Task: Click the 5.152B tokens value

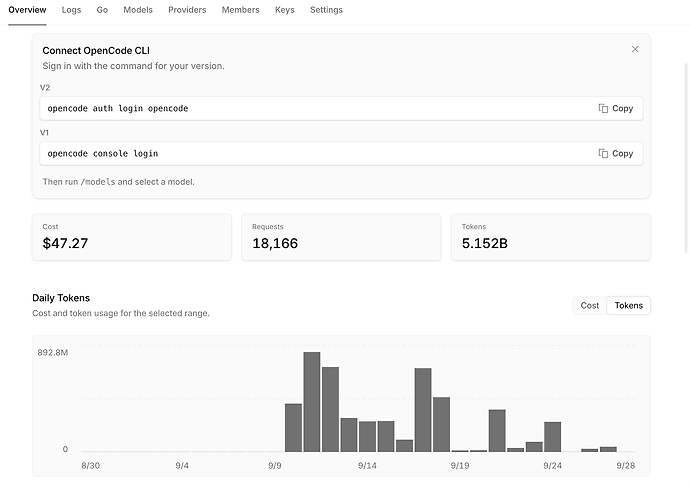Action: [x=484, y=243]
